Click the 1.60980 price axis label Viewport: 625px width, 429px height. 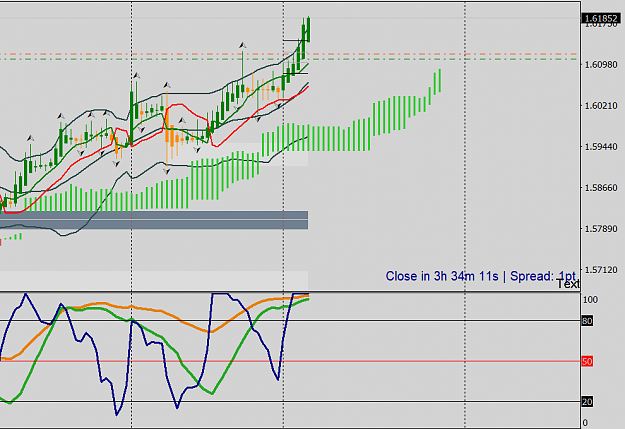[x=601, y=65]
